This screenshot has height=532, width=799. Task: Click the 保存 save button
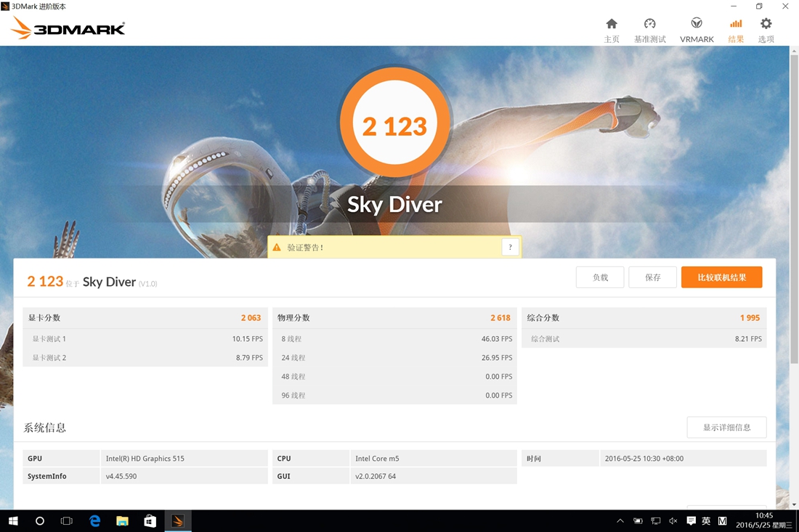click(x=652, y=277)
